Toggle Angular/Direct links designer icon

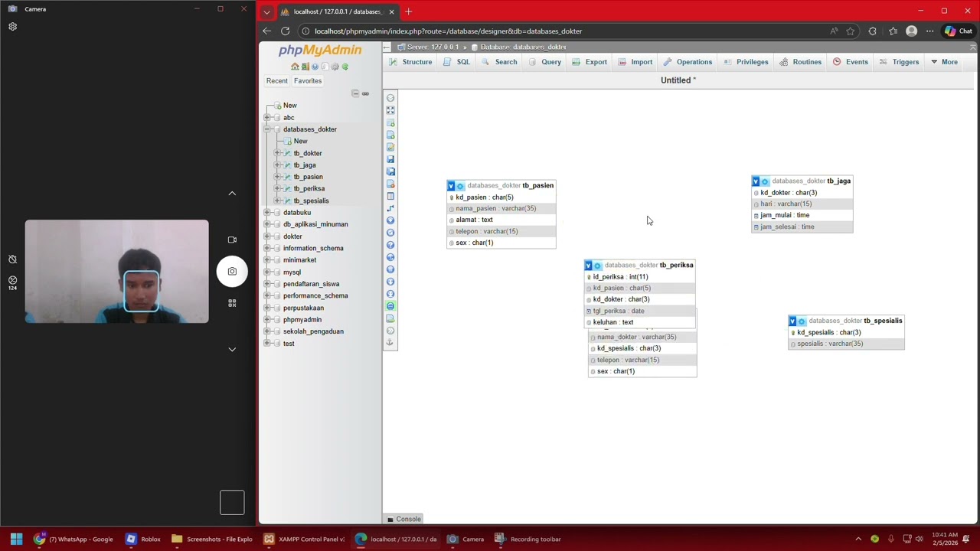390,257
